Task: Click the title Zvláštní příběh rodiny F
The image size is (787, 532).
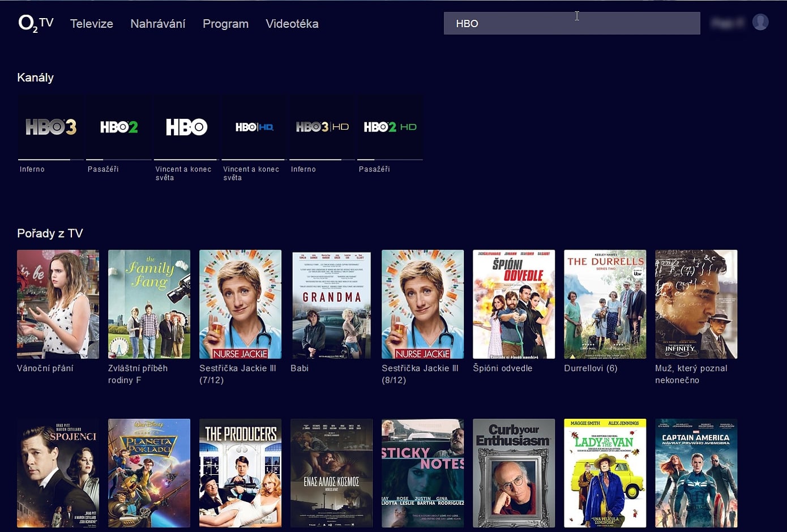Action: click(138, 374)
